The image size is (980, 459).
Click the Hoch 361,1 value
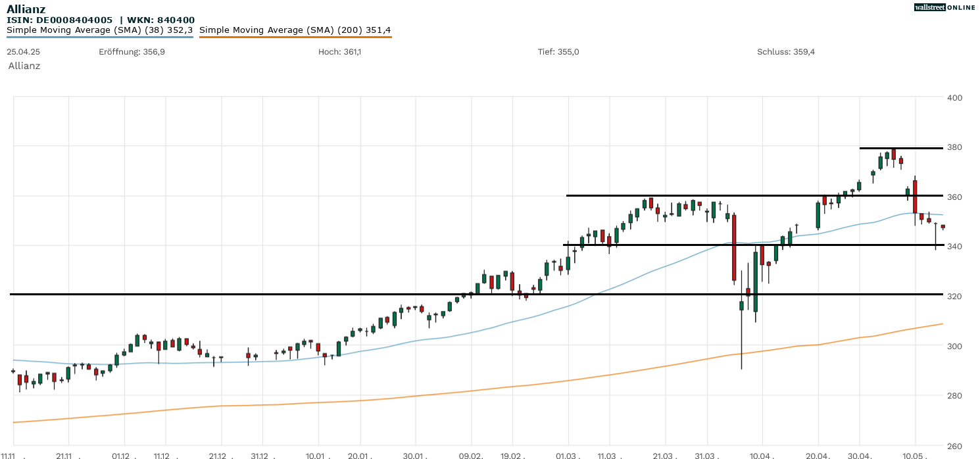(x=339, y=52)
